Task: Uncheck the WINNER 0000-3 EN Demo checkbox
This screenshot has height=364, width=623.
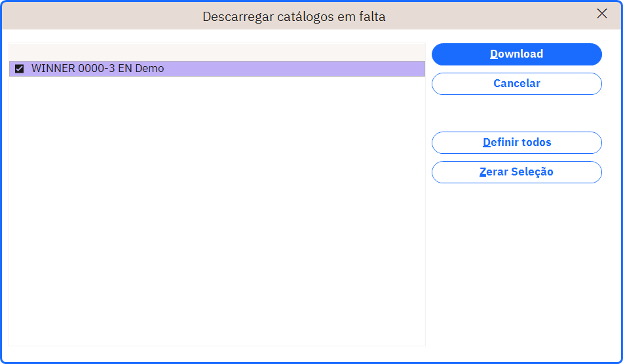Action: [x=19, y=69]
